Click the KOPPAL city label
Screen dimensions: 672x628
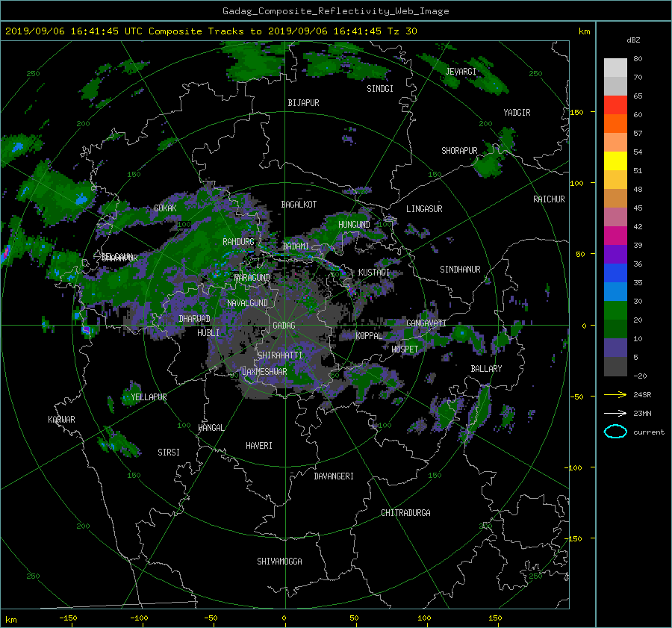click(x=369, y=336)
